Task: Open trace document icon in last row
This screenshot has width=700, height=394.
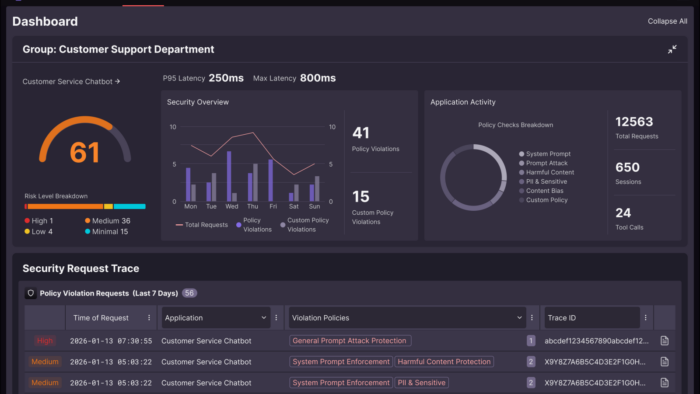Action: pos(664,383)
